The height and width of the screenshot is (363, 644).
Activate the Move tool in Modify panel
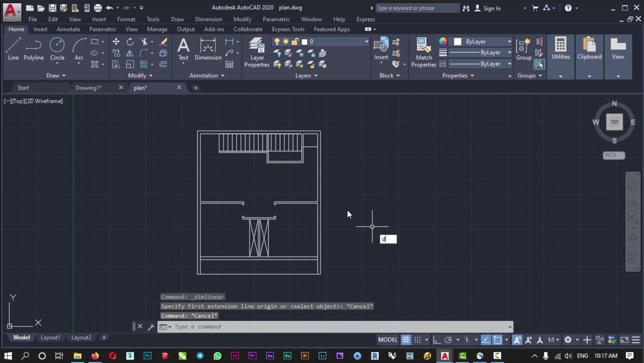tap(116, 41)
